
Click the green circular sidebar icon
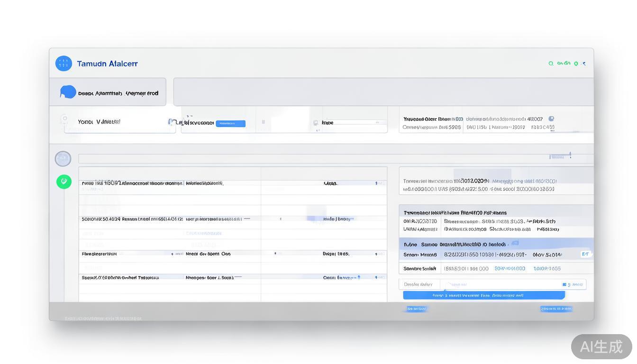point(64,182)
